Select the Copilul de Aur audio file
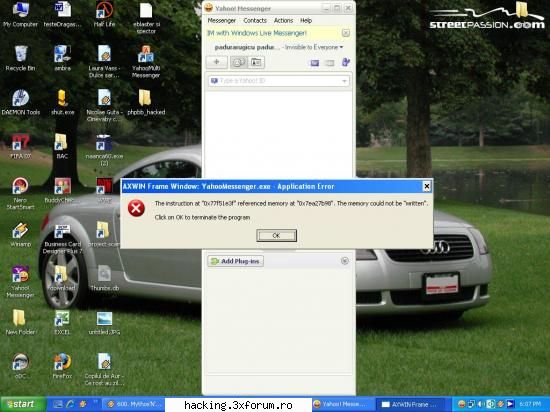Image resolution: width=550 pixels, height=412 pixels. coord(104,370)
